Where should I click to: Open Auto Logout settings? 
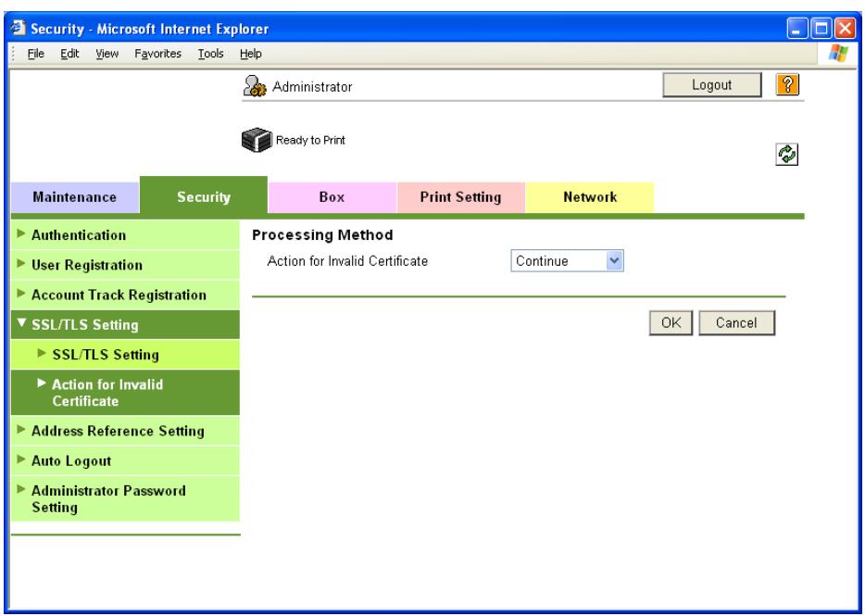[x=125, y=460]
